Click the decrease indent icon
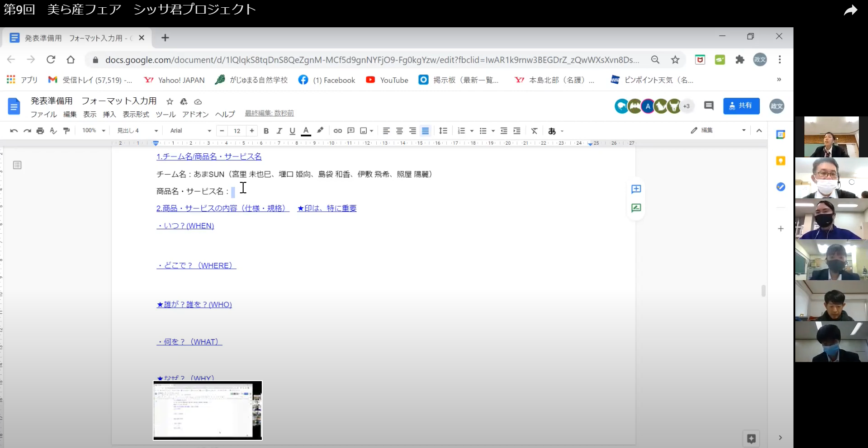868x448 pixels. tap(504, 131)
